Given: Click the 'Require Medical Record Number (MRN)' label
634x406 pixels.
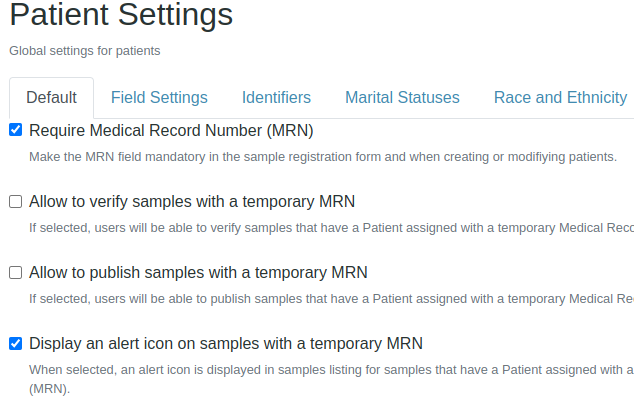Looking at the screenshot, I should click(171, 130).
